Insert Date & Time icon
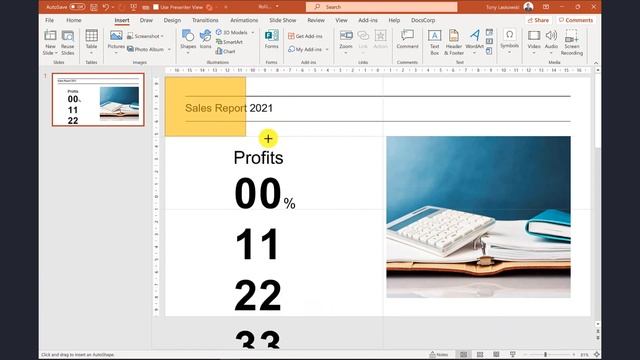 [489, 32]
